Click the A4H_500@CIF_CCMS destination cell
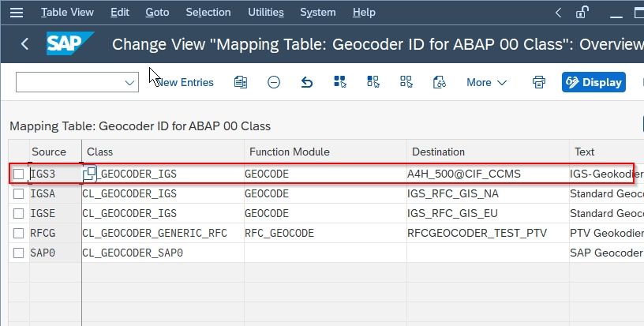Image resolution: width=644 pixels, height=326 pixels. point(488,174)
